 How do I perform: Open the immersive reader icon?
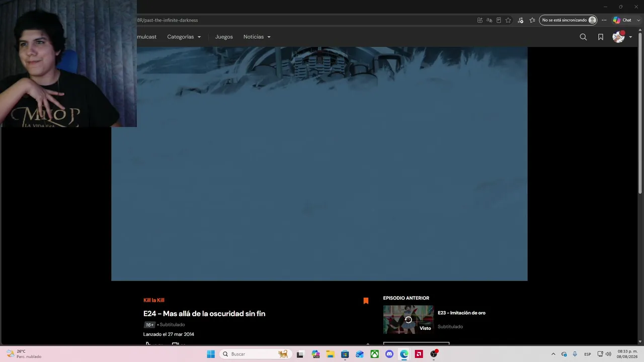(x=499, y=20)
